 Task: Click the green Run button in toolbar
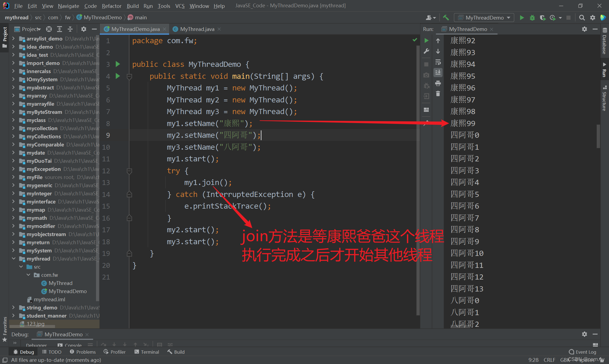522,18
